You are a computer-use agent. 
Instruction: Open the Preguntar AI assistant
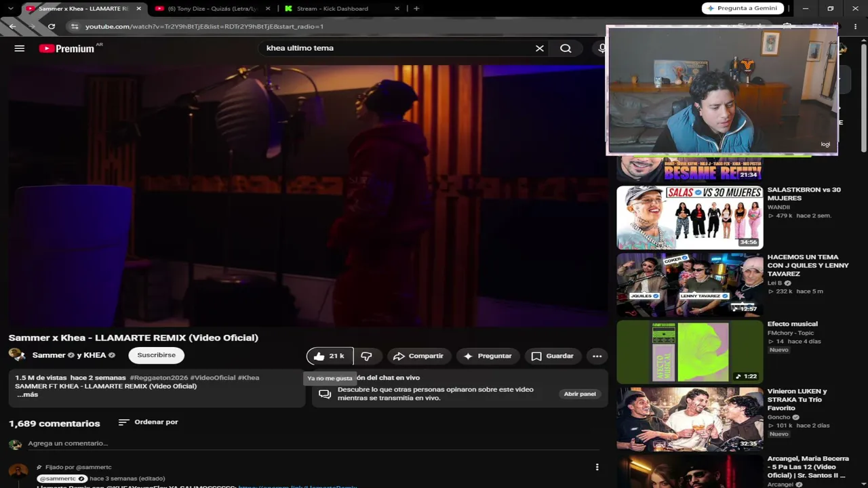[488, 356]
